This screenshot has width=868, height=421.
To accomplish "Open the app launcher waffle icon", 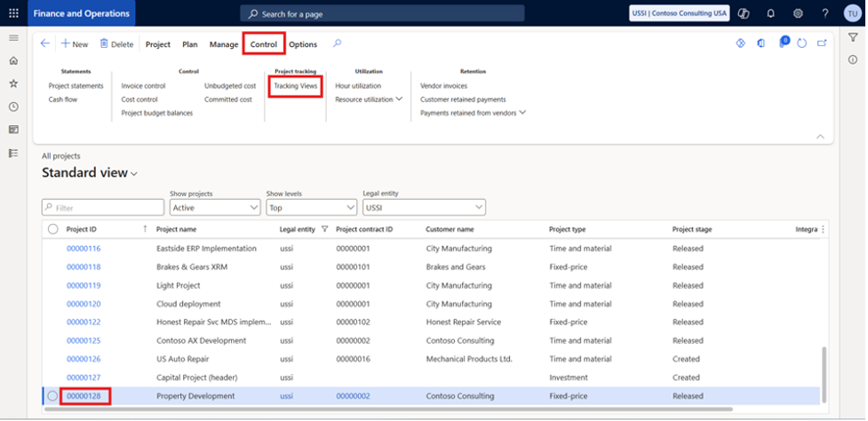I will (x=13, y=13).
